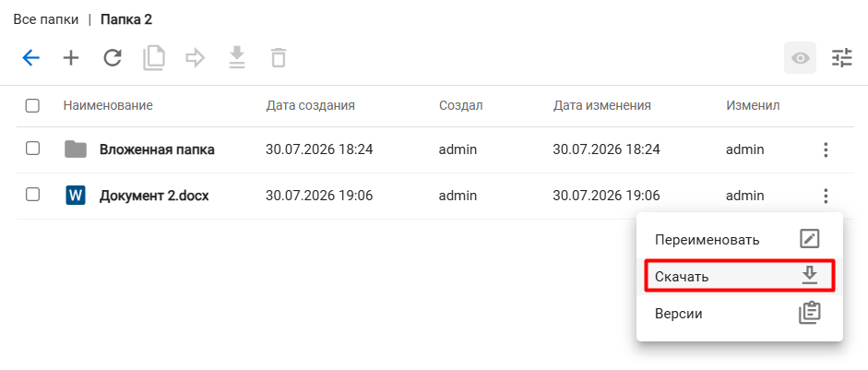Viewport: 868px width, 370px height.
Task: Click the copy documents toolbar icon
Action: pos(154,58)
